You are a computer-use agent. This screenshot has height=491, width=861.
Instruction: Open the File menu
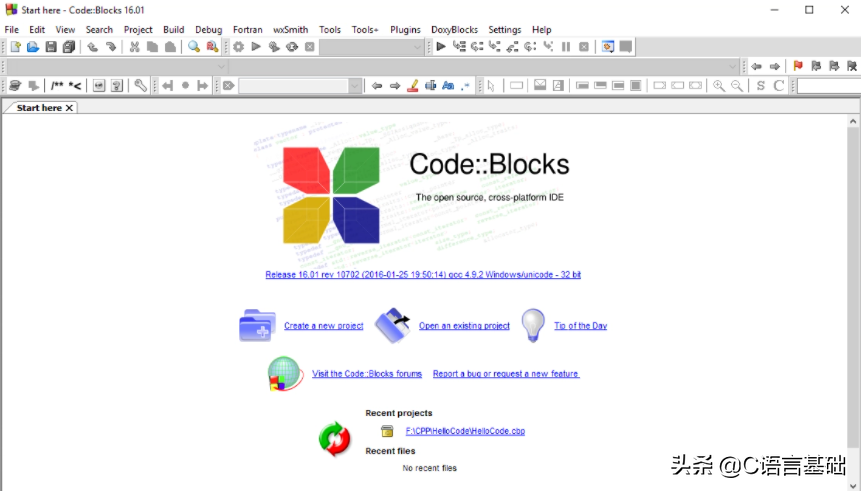click(12, 30)
